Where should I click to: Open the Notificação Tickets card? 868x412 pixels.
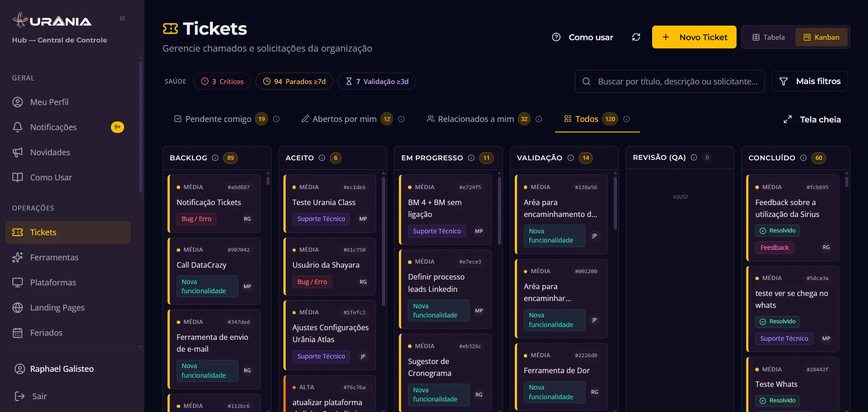[214, 204]
